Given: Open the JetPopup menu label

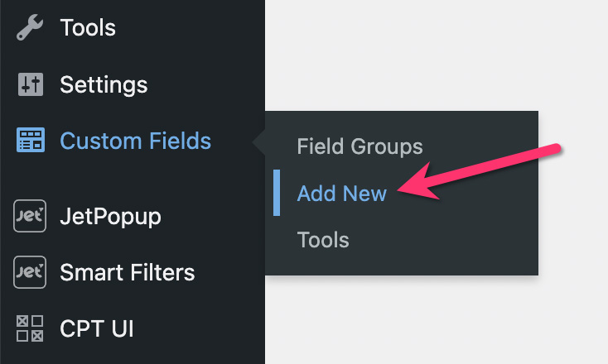Looking at the screenshot, I should [110, 217].
